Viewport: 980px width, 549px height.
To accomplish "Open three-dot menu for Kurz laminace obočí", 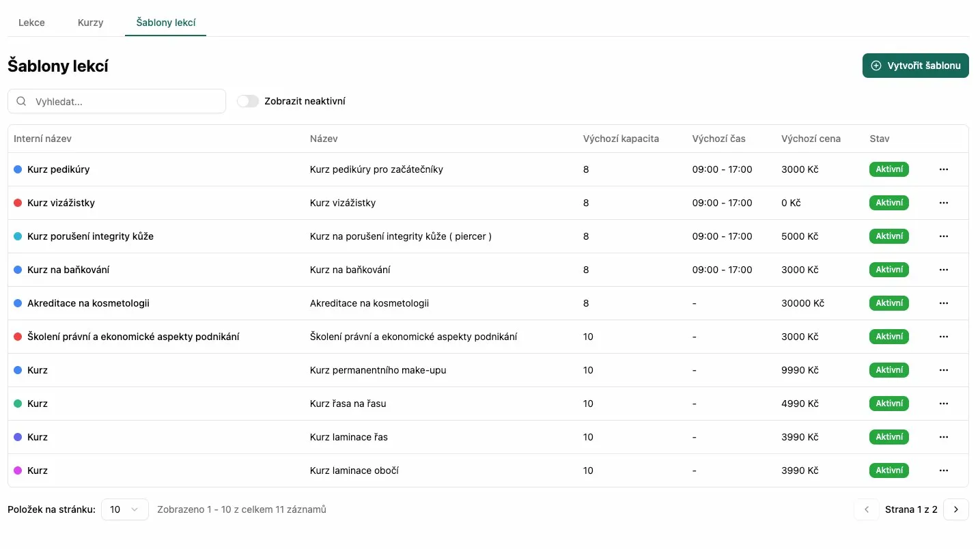I will coord(943,470).
